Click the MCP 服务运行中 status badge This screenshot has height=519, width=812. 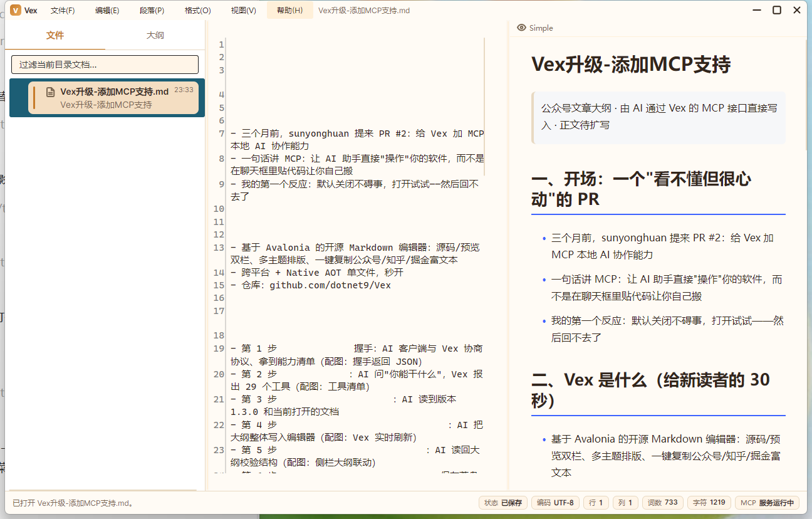pos(767,503)
